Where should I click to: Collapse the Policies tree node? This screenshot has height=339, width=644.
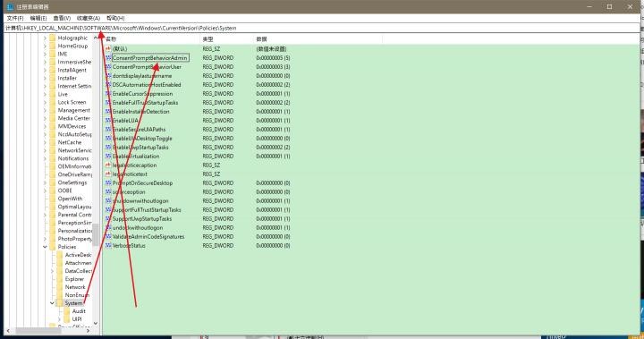pos(45,247)
